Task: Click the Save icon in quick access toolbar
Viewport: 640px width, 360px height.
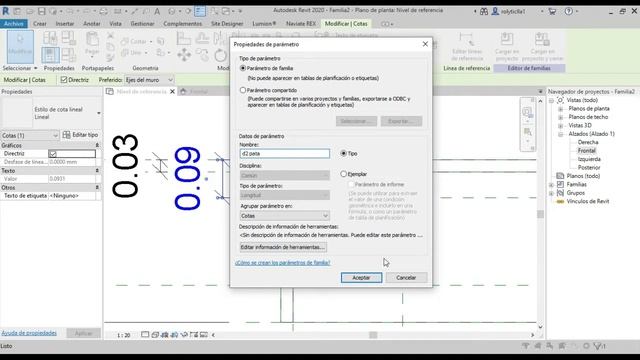Action: point(42,11)
